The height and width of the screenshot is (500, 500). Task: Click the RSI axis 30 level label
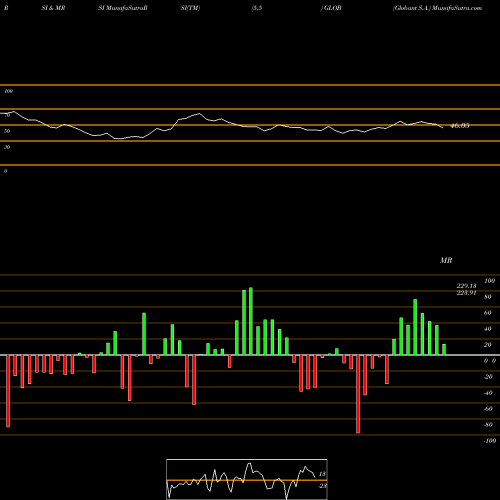pyautogui.click(x=7, y=147)
